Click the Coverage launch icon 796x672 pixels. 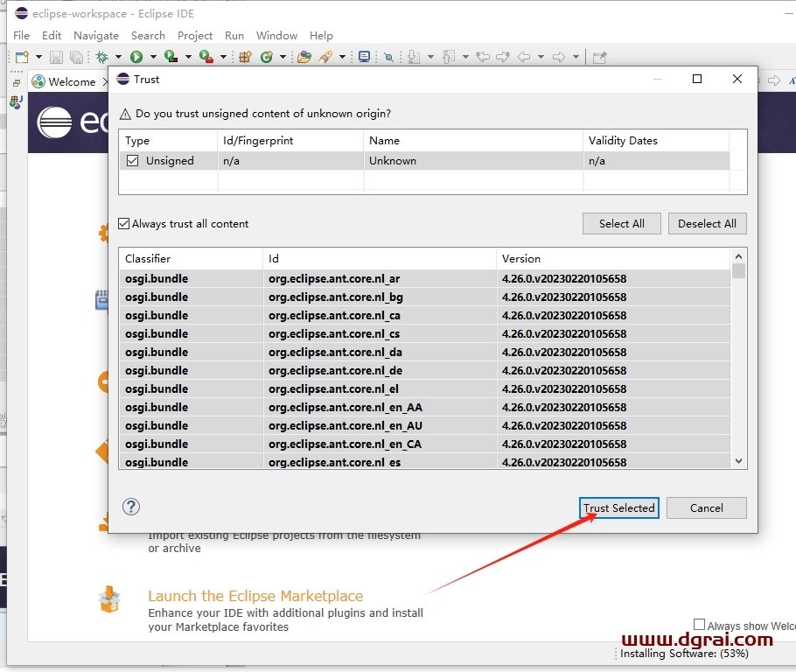point(171,57)
